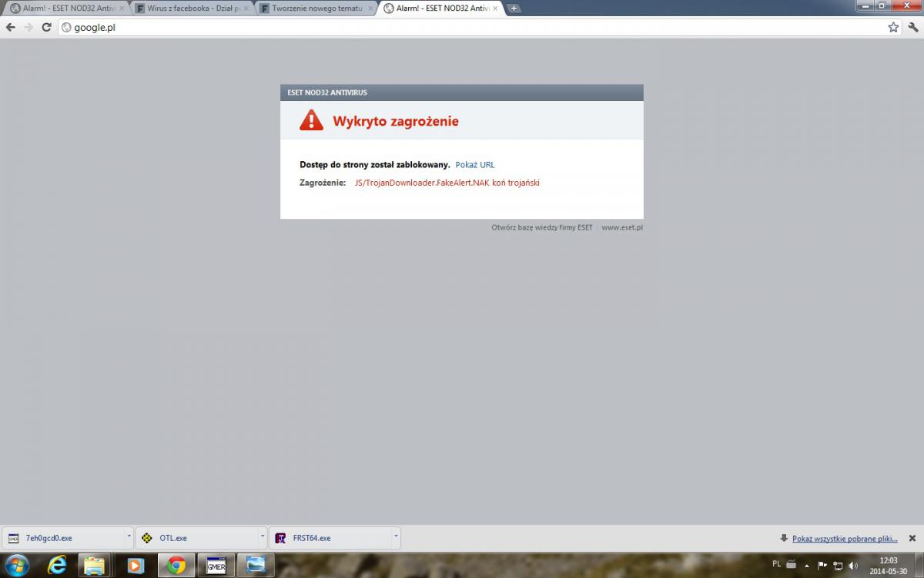Open the volume speaker icon
Image resolution: width=924 pixels, height=578 pixels.
coord(853,565)
